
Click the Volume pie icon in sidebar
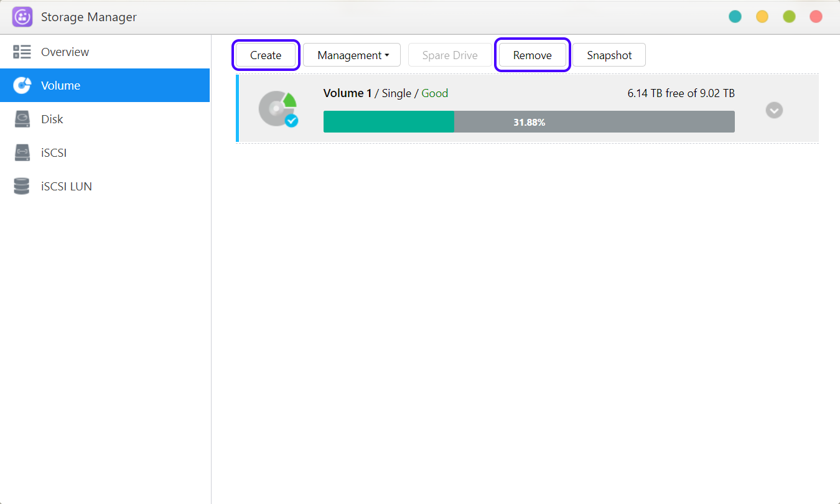[x=22, y=85]
